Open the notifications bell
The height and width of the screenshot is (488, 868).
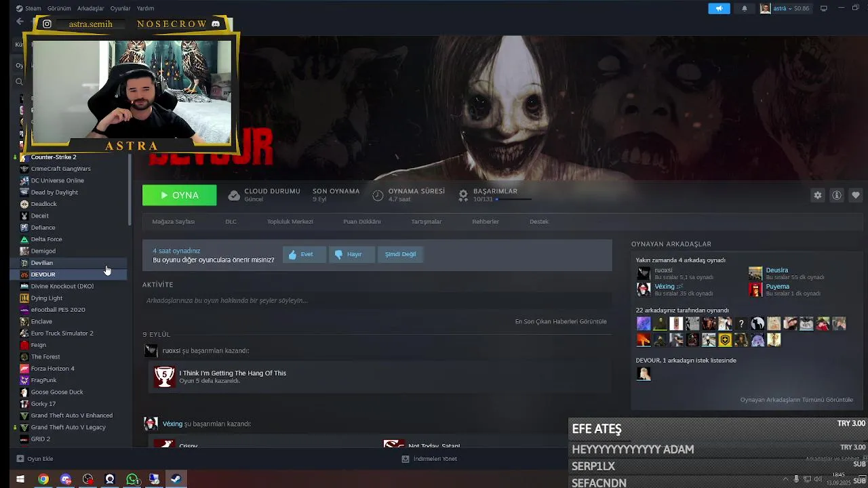point(745,8)
